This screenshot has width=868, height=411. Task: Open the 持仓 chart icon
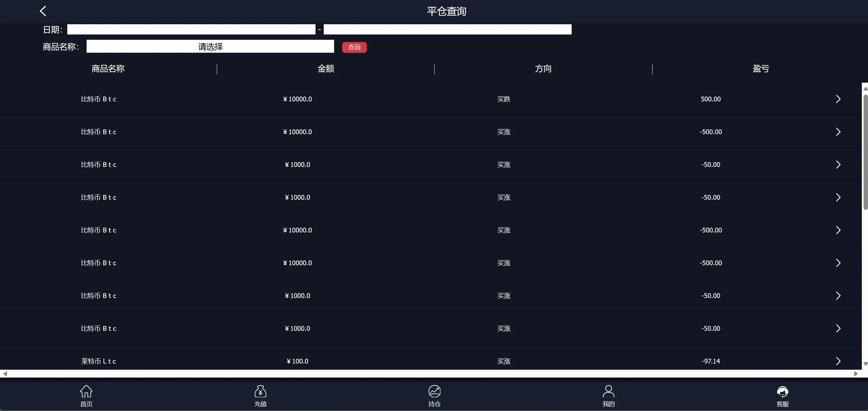434,392
